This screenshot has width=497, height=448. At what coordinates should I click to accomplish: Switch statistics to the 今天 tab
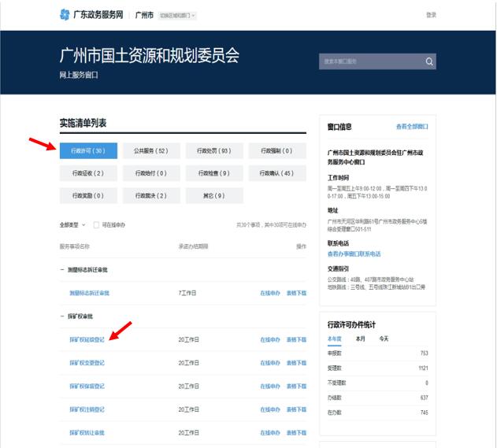[384, 339]
